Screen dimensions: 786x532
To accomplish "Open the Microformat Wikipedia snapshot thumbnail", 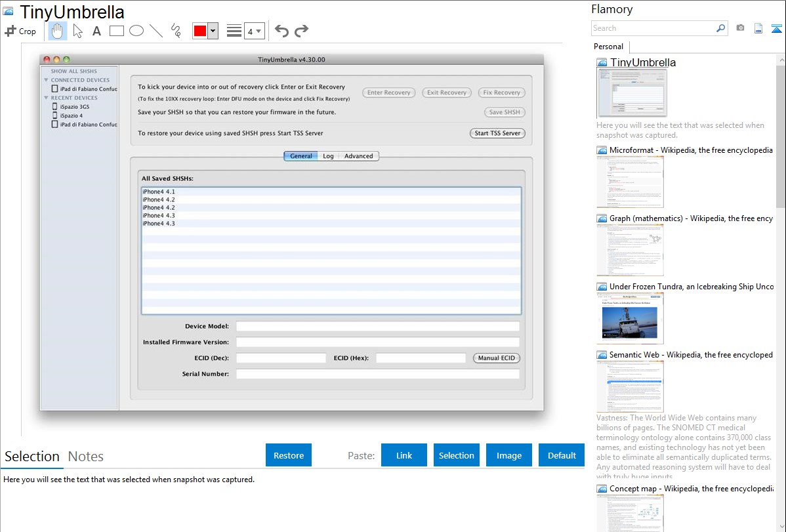I will pyautogui.click(x=630, y=182).
